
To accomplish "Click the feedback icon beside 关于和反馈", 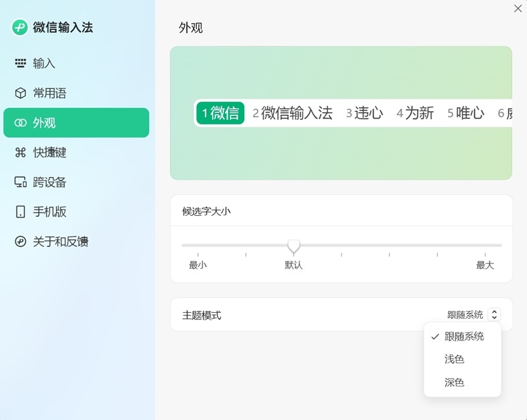I will coord(20,242).
